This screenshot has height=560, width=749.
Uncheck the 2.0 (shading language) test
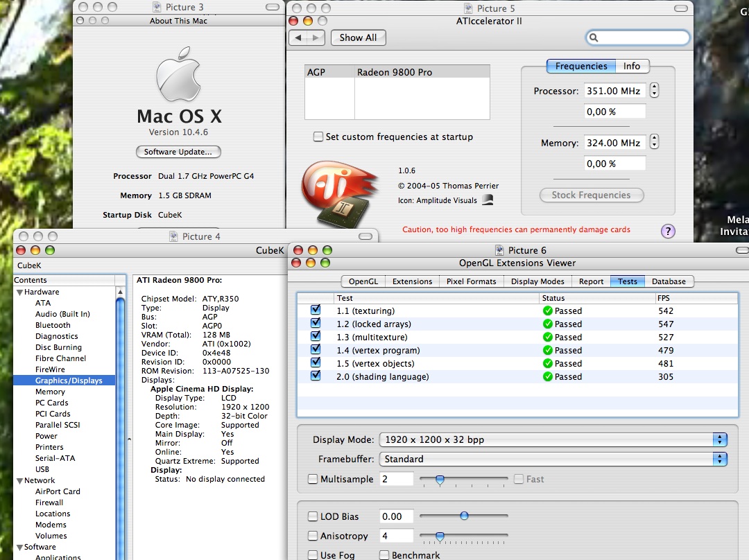coord(316,376)
